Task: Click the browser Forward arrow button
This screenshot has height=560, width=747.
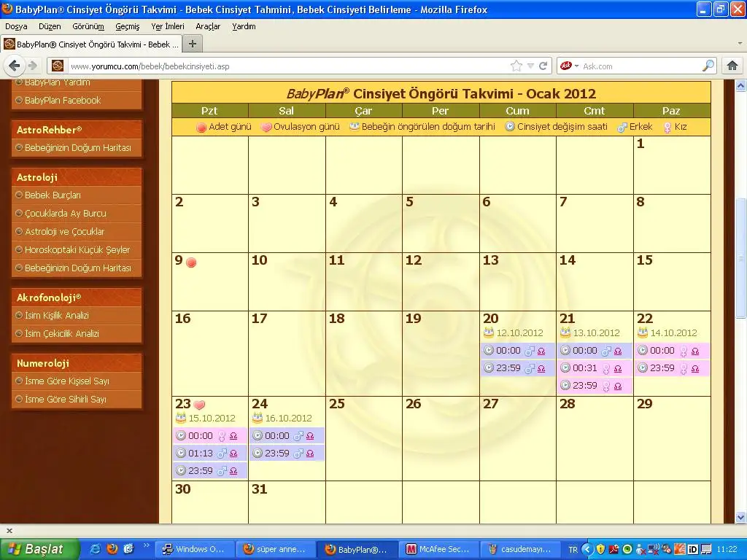Action: pos(32,66)
